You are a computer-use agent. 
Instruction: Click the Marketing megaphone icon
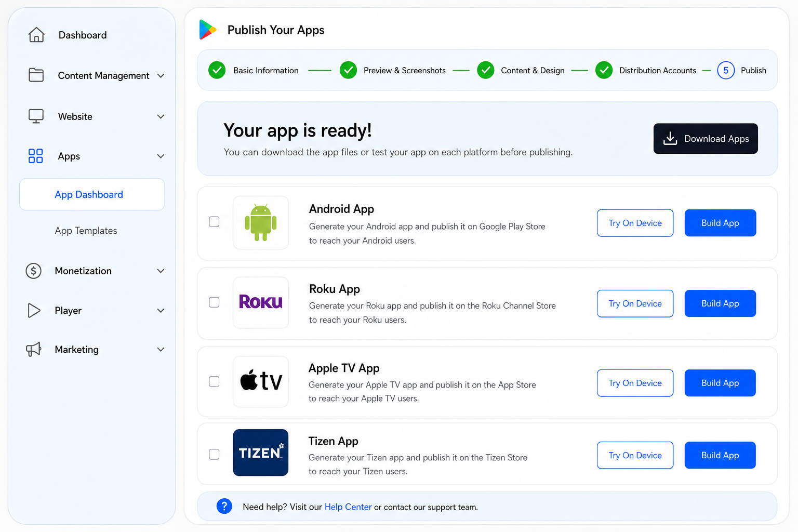coord(34,349)
